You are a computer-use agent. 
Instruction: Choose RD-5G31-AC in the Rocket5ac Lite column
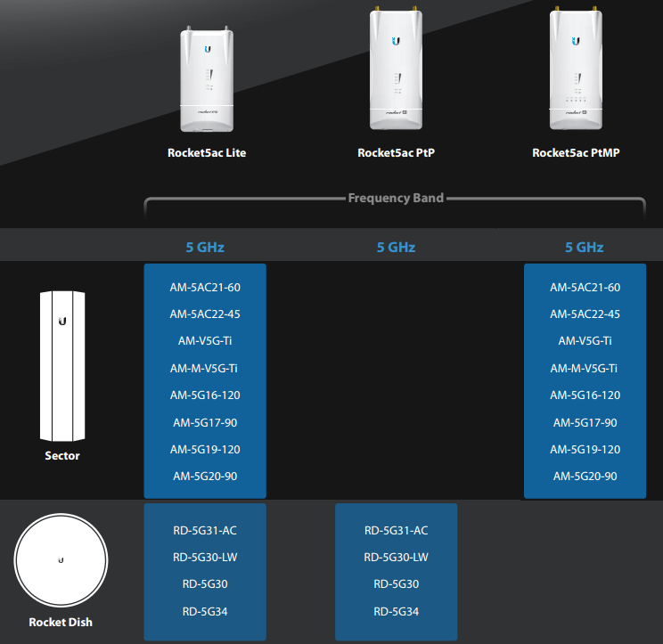205,530
